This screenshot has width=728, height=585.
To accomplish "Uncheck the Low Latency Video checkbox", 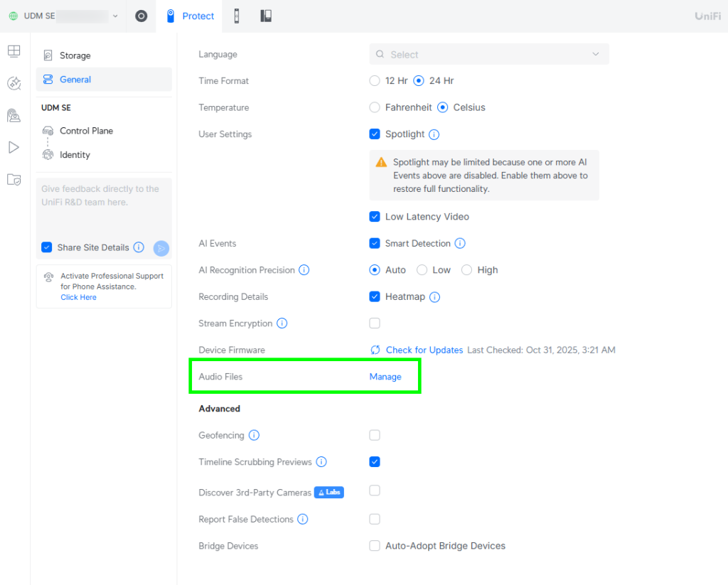I will [x=375, y=217].
